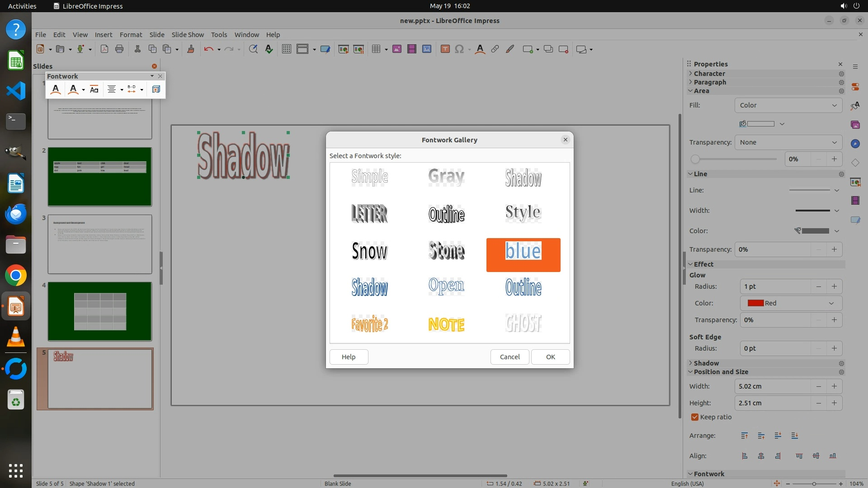Open the Slide Show menu

(187, 35)
